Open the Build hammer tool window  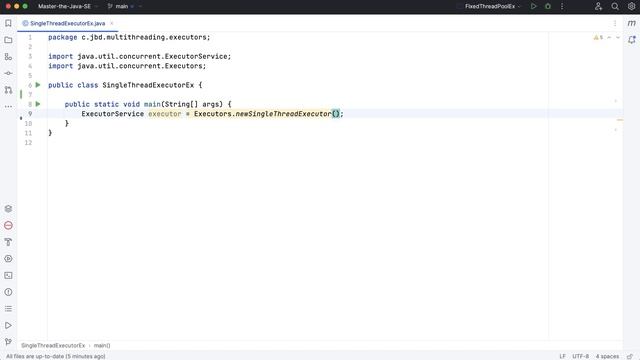(x=8, y=242)
